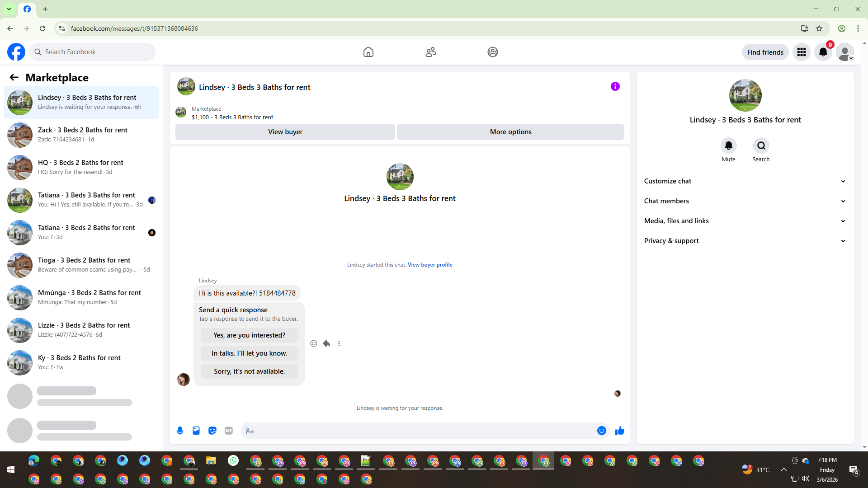
Task: Expand Privacy & support section
Action: click(x=745, y=241)
